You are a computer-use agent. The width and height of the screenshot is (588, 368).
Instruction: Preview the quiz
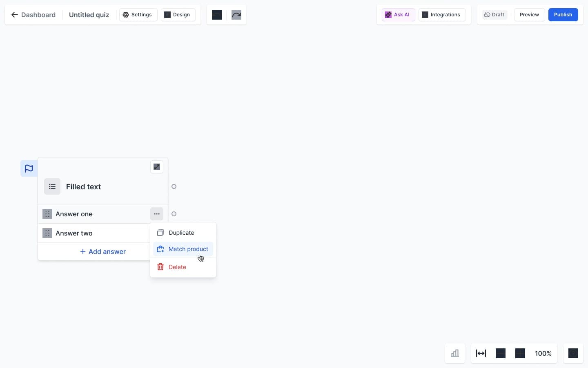(x=529, y=15)
